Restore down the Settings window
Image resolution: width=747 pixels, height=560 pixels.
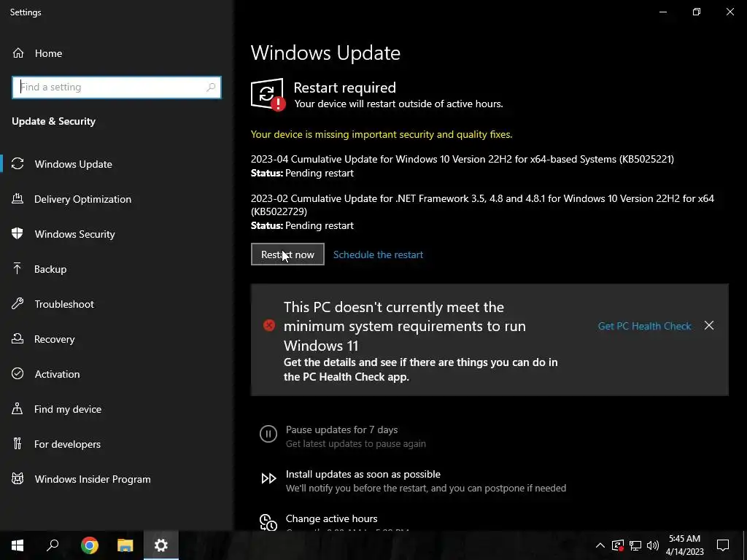click(697, 12)
